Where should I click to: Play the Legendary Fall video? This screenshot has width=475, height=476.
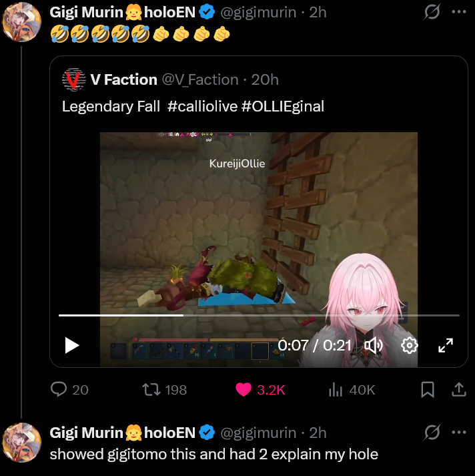click(x=72, y=345)
